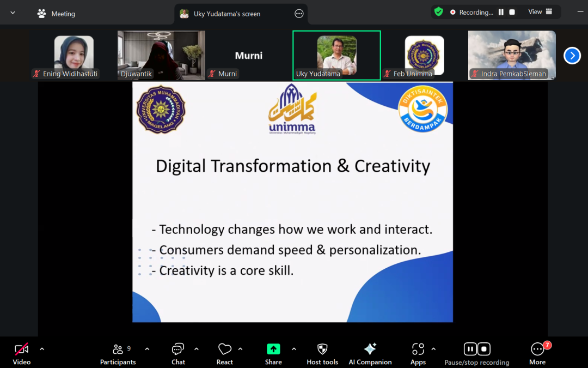Open Host tools shield menu
The height and width of the screenshot is (368, 588).
(x=322, y=354)
